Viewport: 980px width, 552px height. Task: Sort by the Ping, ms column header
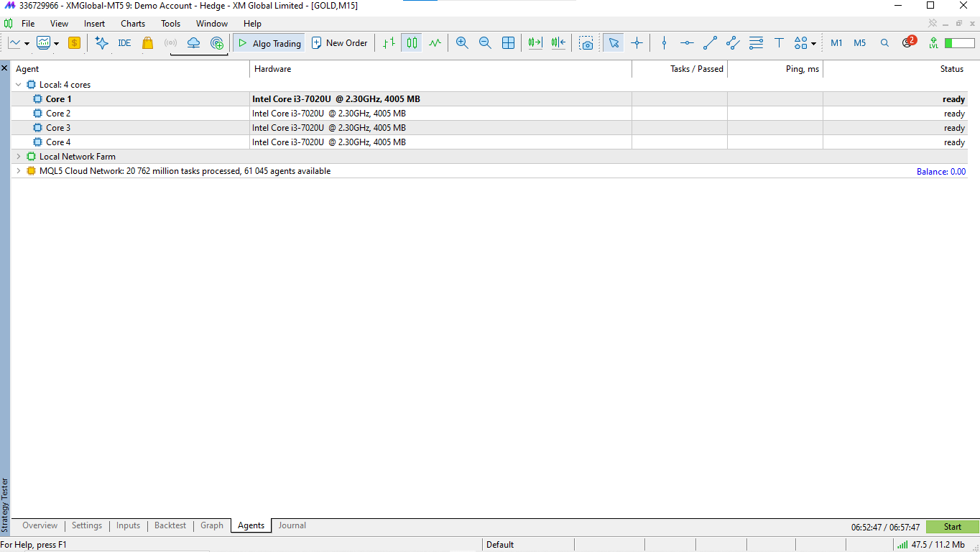775,69
